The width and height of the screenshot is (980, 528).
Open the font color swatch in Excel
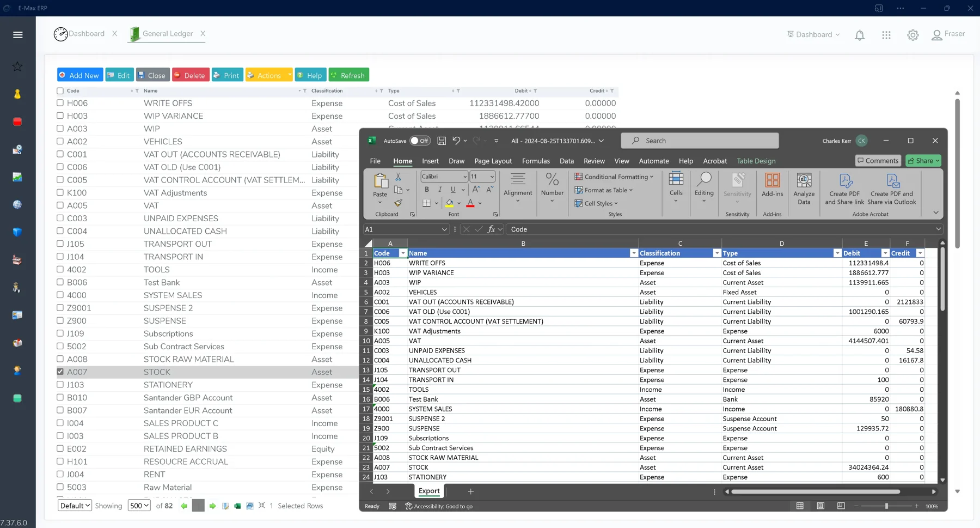point(470,203)
